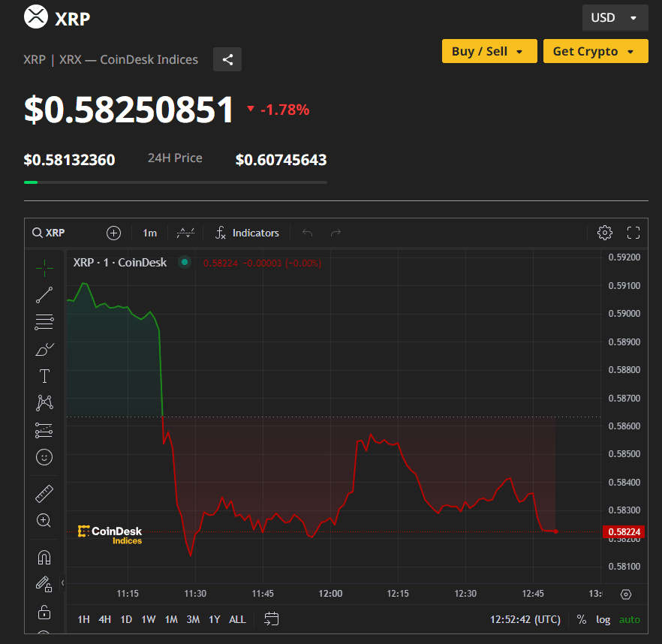Select the 4H time range
Image resolution: width=662 pixels, height=644 pixels.
pos(105,619)
